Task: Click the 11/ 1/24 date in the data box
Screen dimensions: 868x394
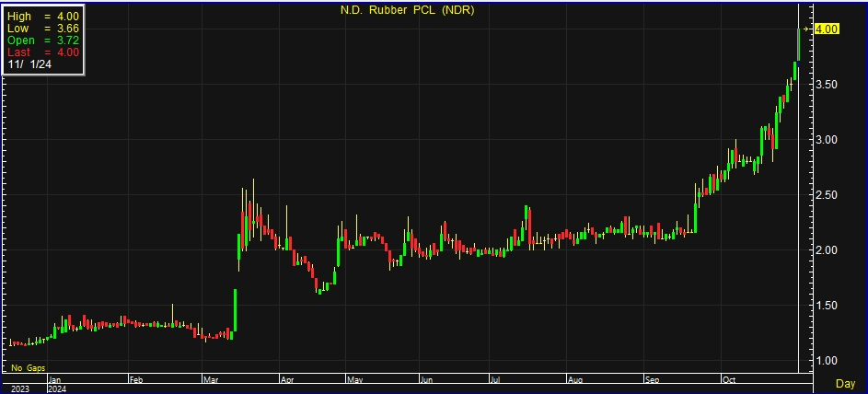Action: (30, 65)
